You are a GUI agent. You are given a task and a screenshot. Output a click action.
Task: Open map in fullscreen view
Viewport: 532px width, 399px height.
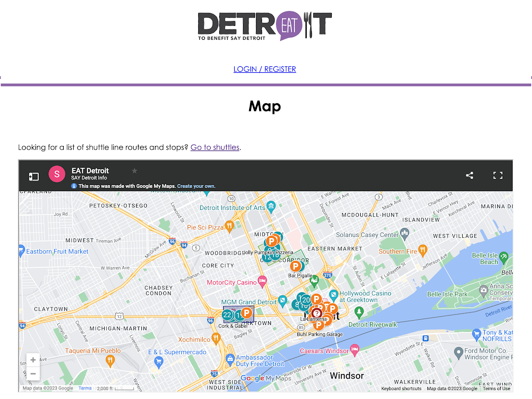[498, 175]
